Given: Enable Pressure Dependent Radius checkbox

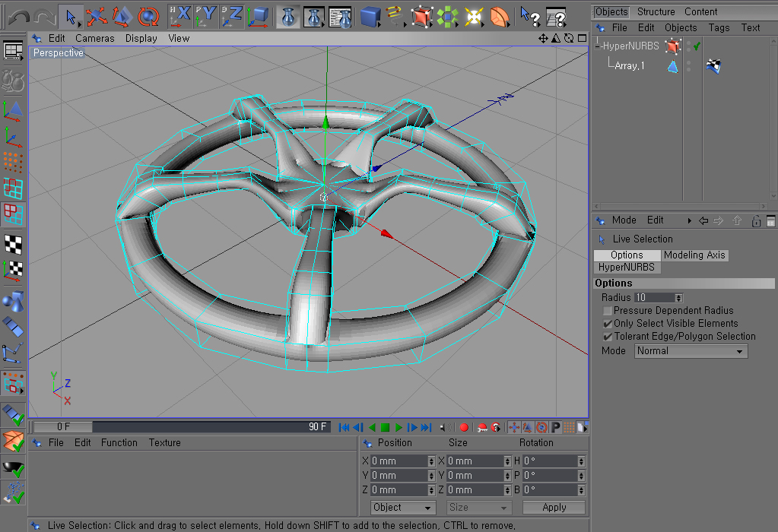Looking at the screenshot, I should point(608,311).
